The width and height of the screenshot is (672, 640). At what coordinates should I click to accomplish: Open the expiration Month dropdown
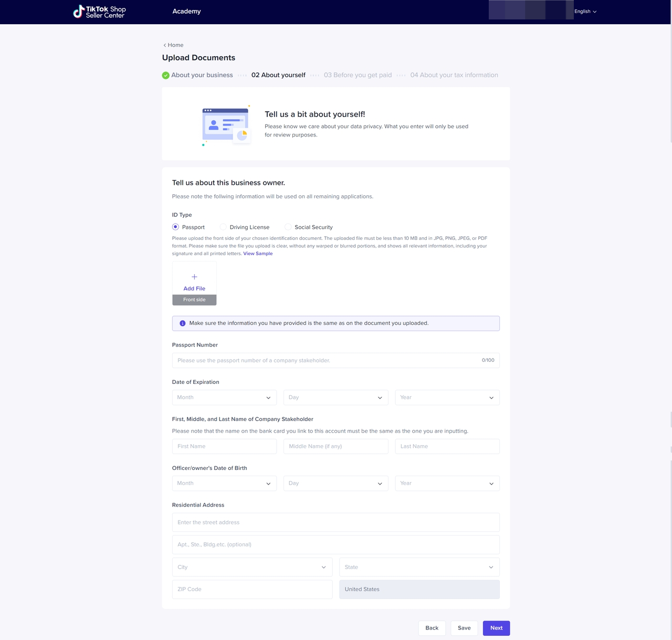(x=224, y=397)
